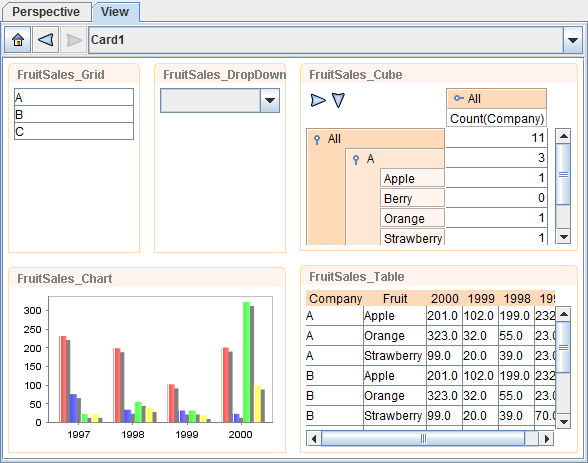Toggle the column 'All' key icon
The image size is (588, 463).
coord(459,99)
